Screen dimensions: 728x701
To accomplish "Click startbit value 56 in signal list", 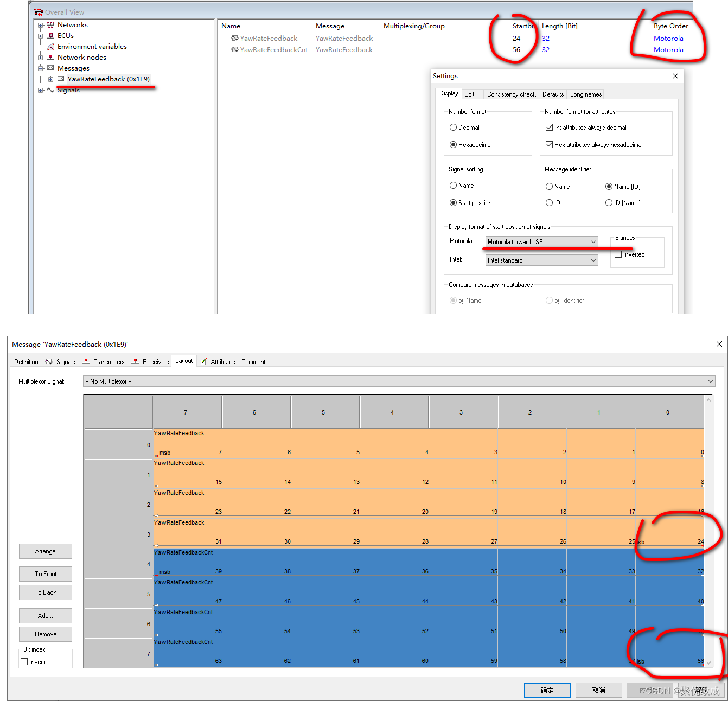I will point(516,50).
